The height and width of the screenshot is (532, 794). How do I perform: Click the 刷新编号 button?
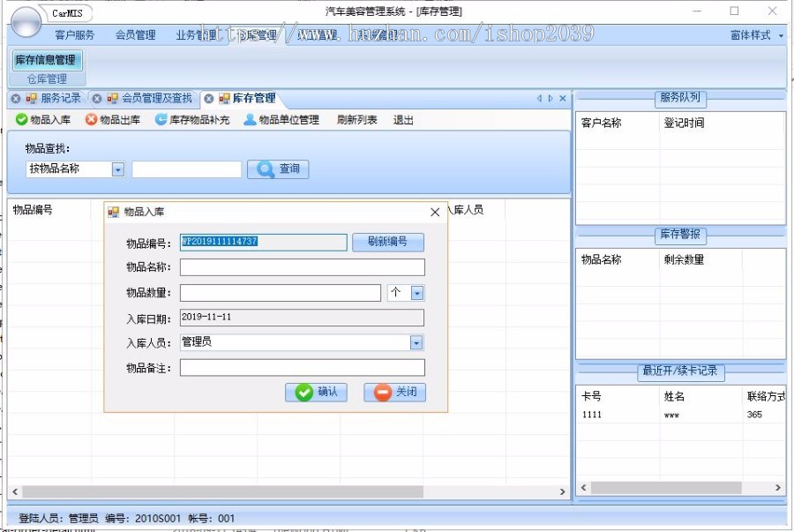click(x=388, y=242)
